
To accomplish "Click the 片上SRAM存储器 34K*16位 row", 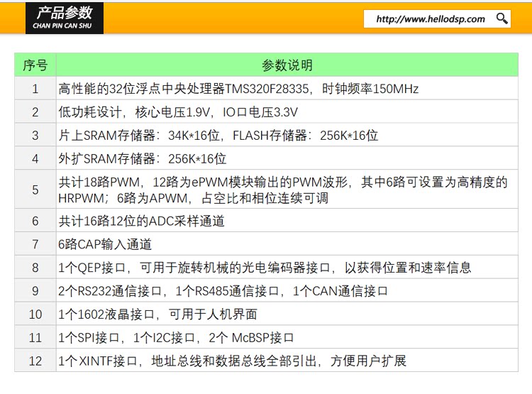I will pos(287,135).
